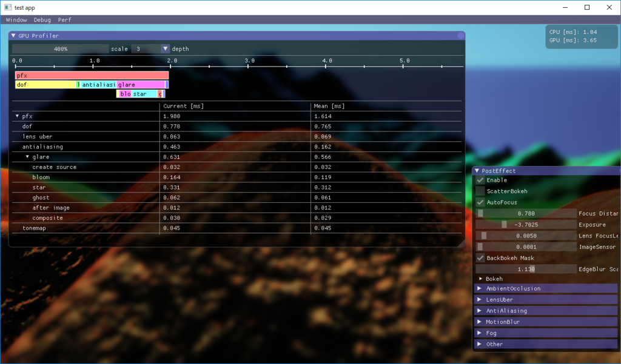Close the GPU Profiler with round button
The height and width of the screenshot is (364, 621).
click(461, 36)
